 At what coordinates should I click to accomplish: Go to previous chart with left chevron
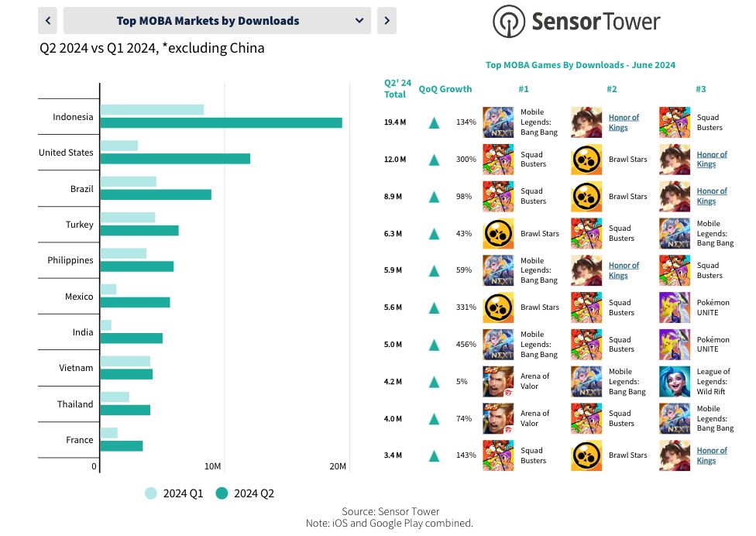48,21
